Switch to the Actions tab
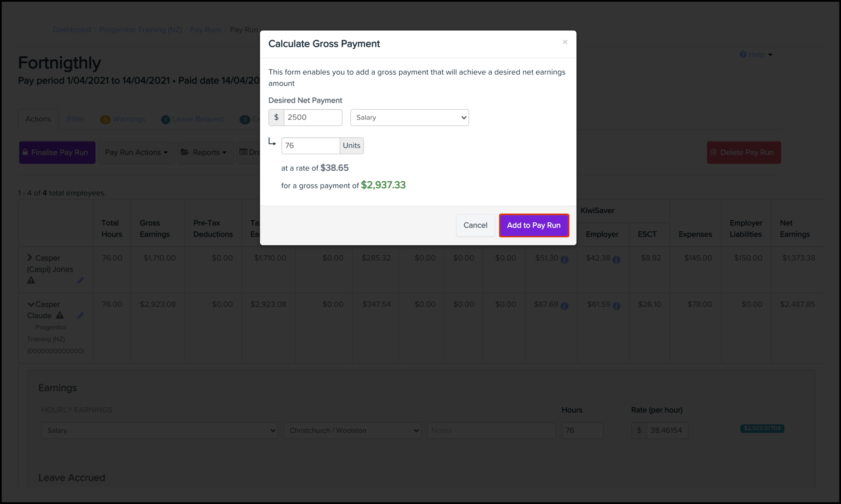 (38, 119)
